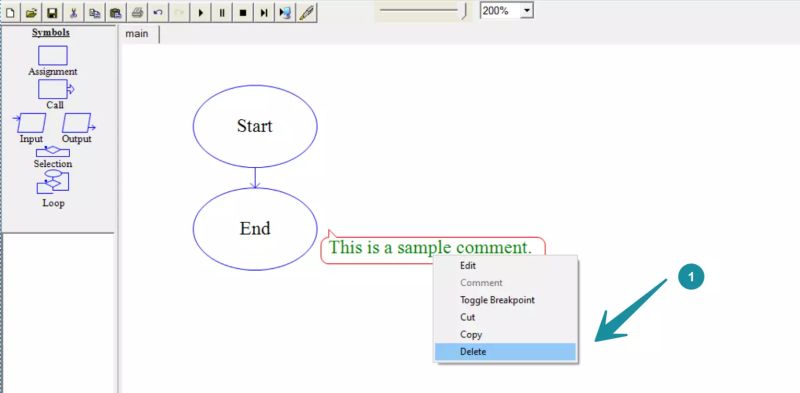Choose Cut from context menu

pos(505,317)
